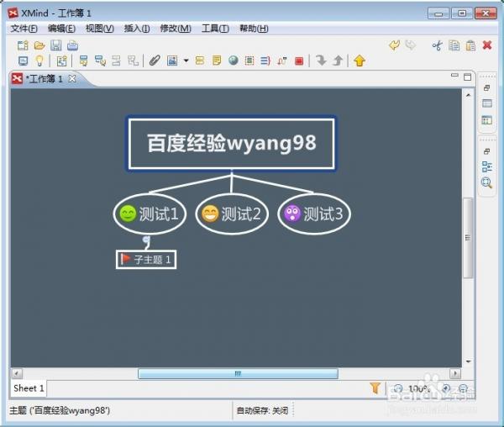Screen dimensions: 504x427
Task: Select the 测试1 topic
Action: point(150,213)
